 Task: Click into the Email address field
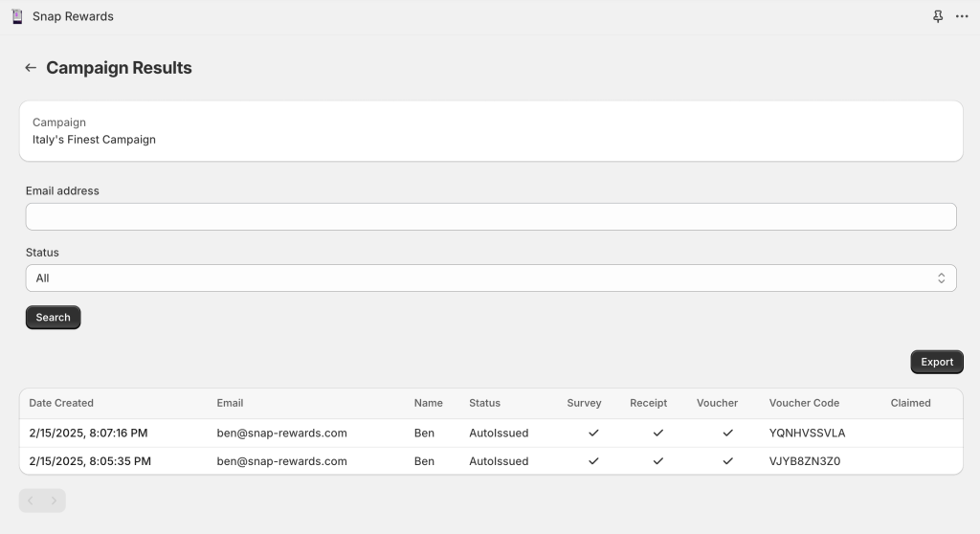click(x=490, y=216)
